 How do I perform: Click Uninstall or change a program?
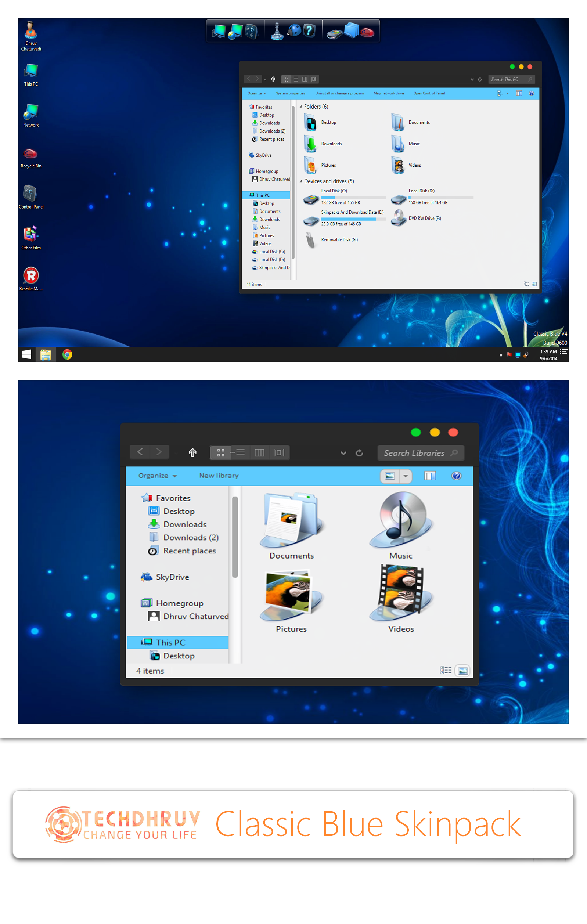[x=340, y=93]
